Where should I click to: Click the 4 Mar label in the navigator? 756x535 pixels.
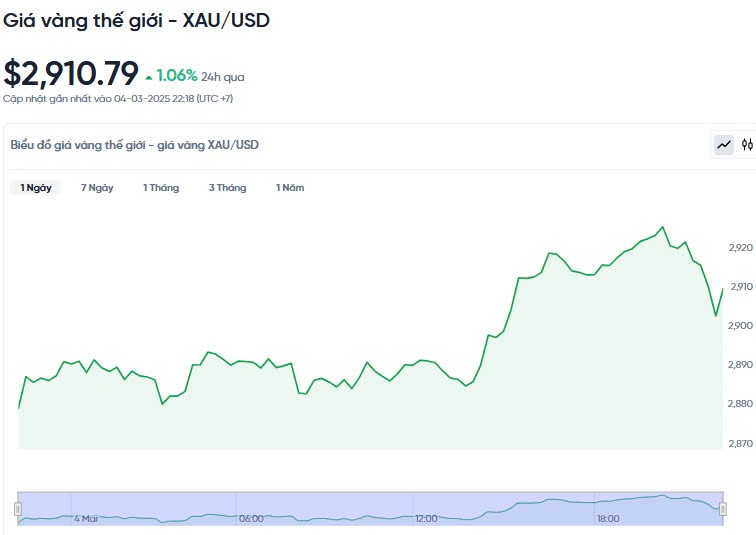pyautogui.click(x=86, y=518)
